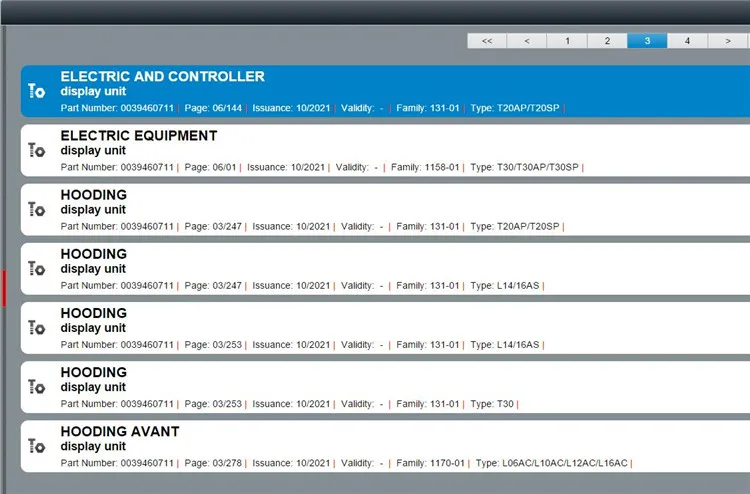This screenshot has width=750, height=494.
Task: Click "Page: 03/278" in HOODING AVANT row
Action: [x=213, y=463]
